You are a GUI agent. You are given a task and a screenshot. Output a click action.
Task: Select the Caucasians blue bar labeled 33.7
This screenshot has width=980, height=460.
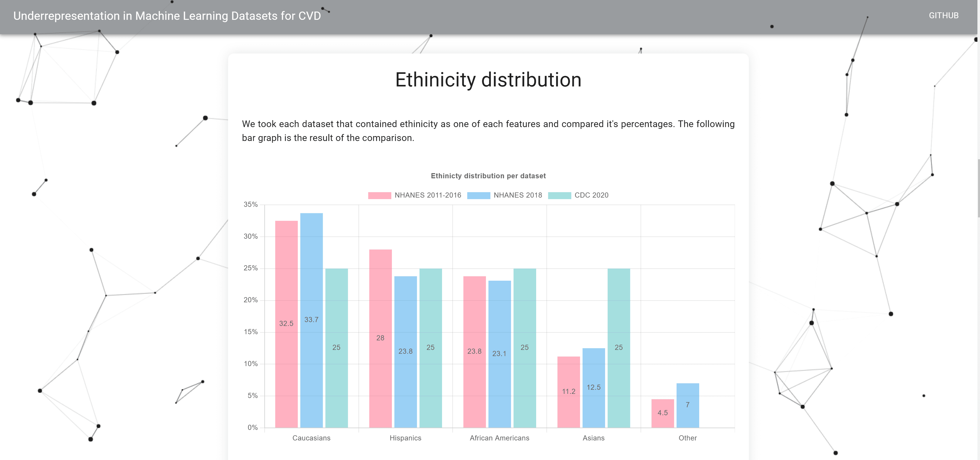click(311, 320)
